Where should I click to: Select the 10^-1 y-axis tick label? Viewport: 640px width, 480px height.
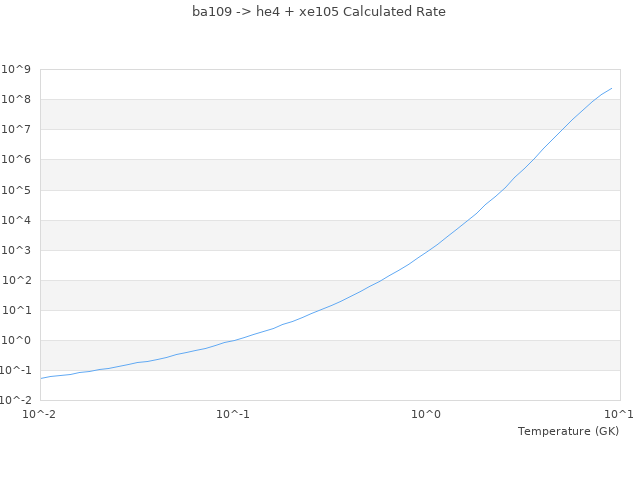coord(16,370)
